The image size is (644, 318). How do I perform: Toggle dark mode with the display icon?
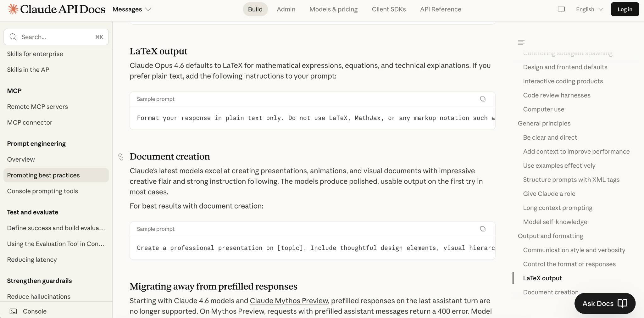(x=561, y=9)
